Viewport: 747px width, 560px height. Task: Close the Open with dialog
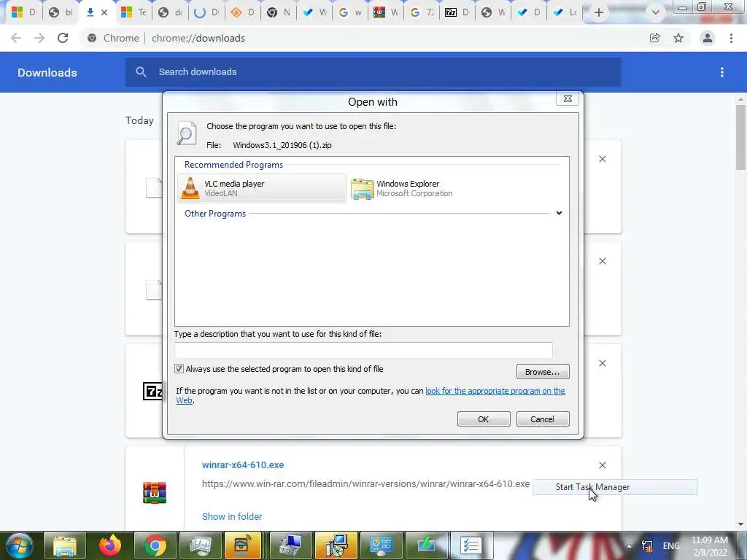click(x=568, y=98)
